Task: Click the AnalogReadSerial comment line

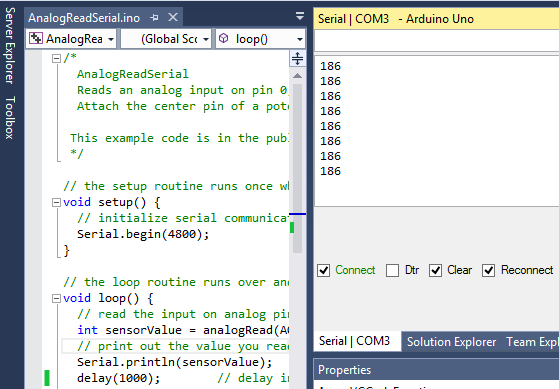Action: pyautogui.click(x=133, y=74)
